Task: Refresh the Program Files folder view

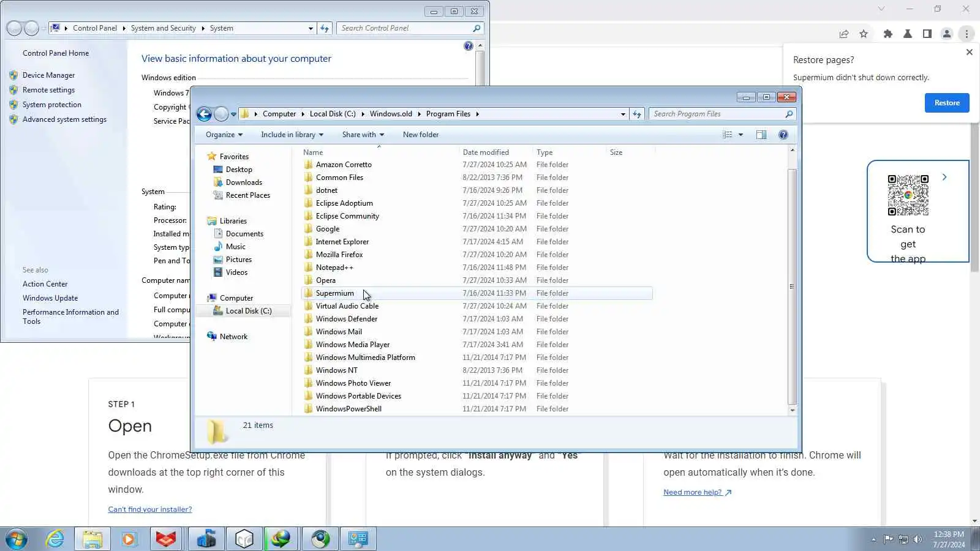Action: (x=637, y=114)
